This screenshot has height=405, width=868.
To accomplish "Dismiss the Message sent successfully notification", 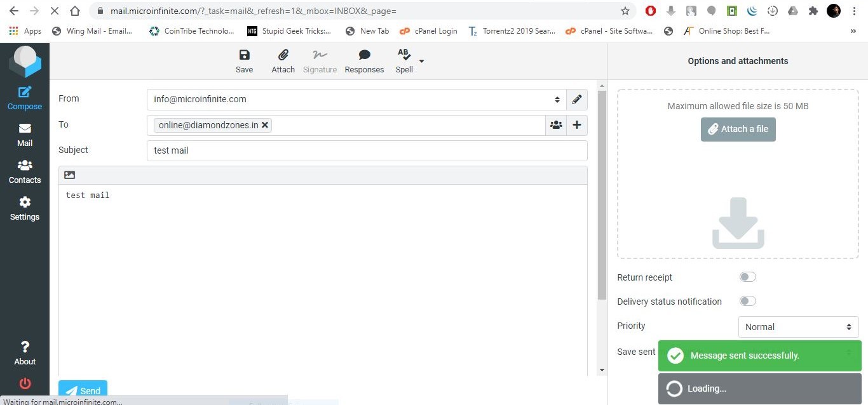I will click(x=760, y=355).
